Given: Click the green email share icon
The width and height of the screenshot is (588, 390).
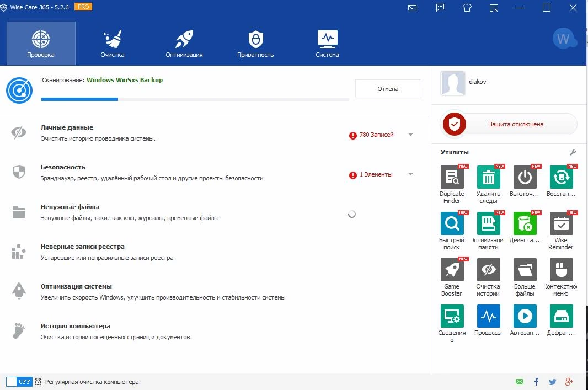Looking at the screenshot, I should click(520, 382).
